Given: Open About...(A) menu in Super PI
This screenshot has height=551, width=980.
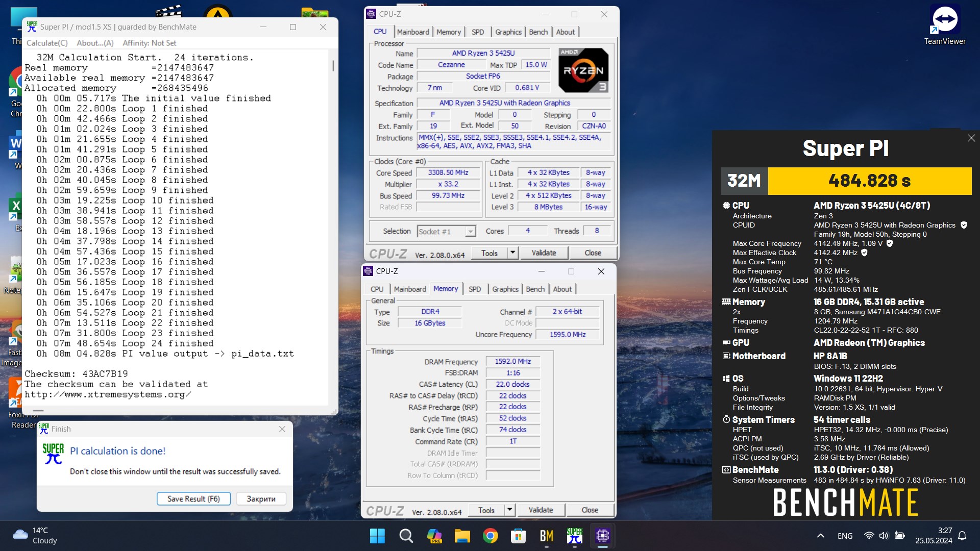Looking at the screenshot, I should (x=95, y=43).
